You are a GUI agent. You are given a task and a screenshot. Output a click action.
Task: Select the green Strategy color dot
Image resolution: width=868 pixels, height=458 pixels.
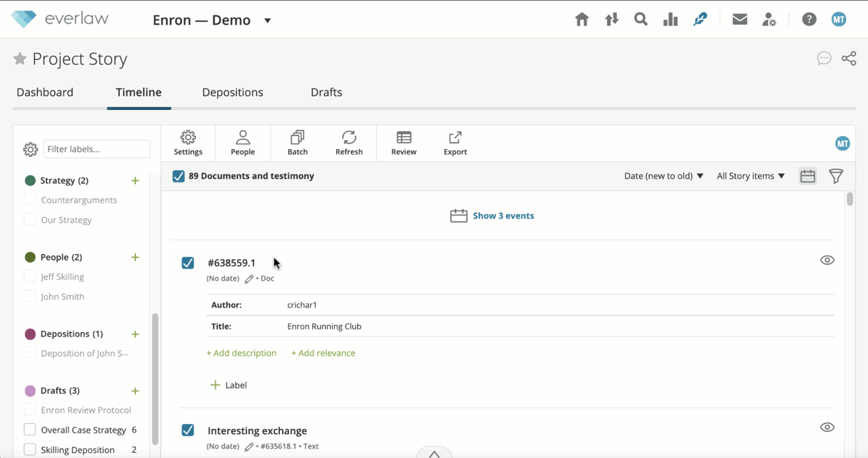point(30,180)
